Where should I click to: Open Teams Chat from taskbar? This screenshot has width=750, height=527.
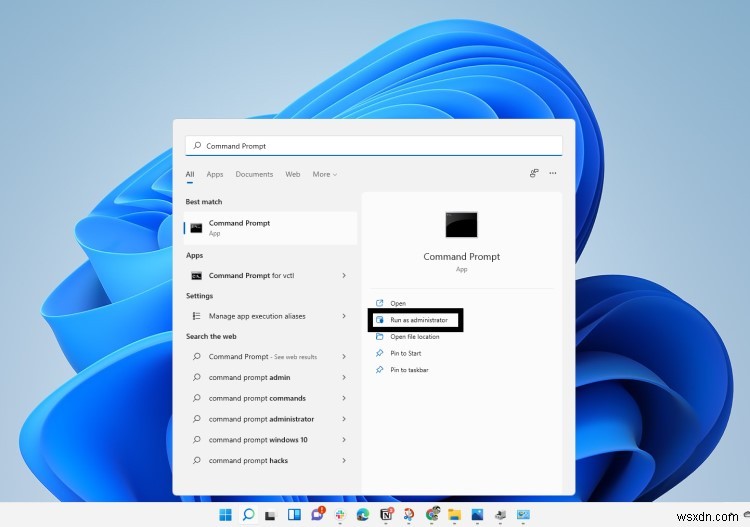click(318, 514)
